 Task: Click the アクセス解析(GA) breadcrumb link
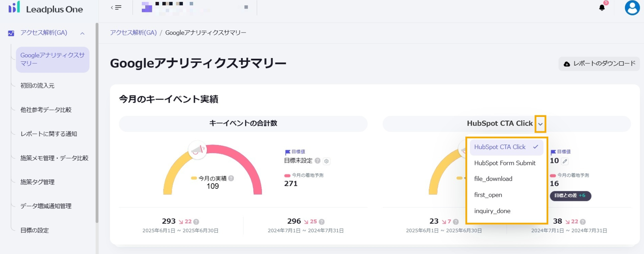click(x=133, y=33)
